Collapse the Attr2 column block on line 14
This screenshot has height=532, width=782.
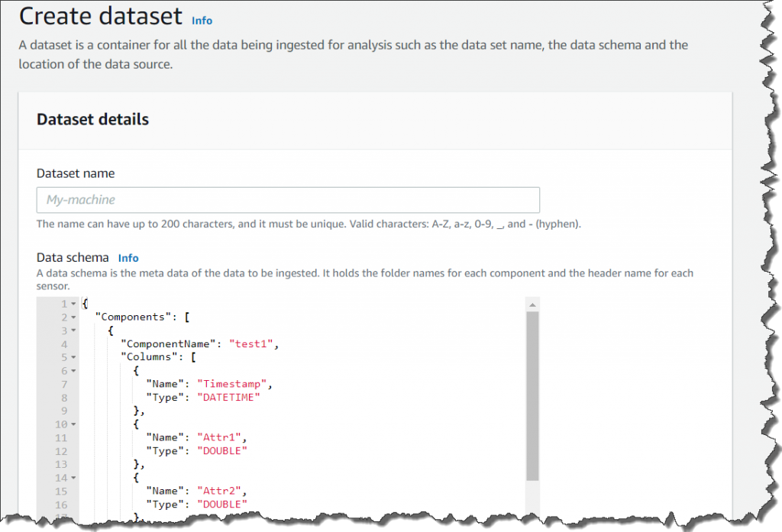click(x=73, y=477)
